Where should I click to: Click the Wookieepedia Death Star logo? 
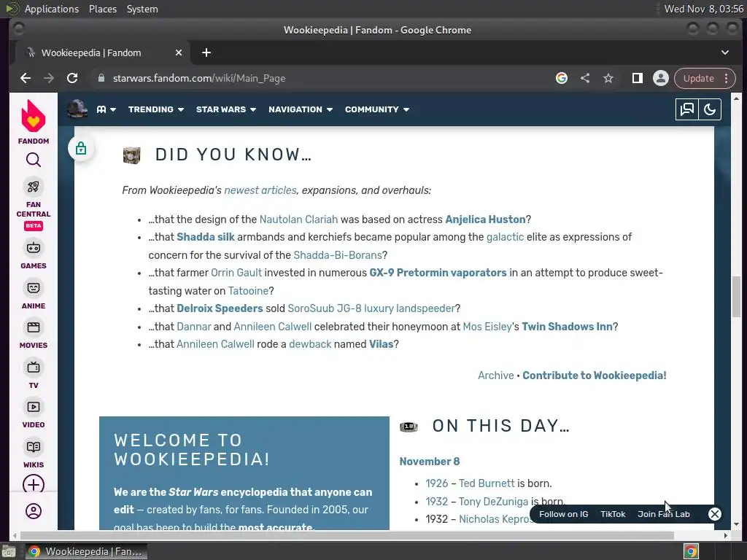pos(77,109)
